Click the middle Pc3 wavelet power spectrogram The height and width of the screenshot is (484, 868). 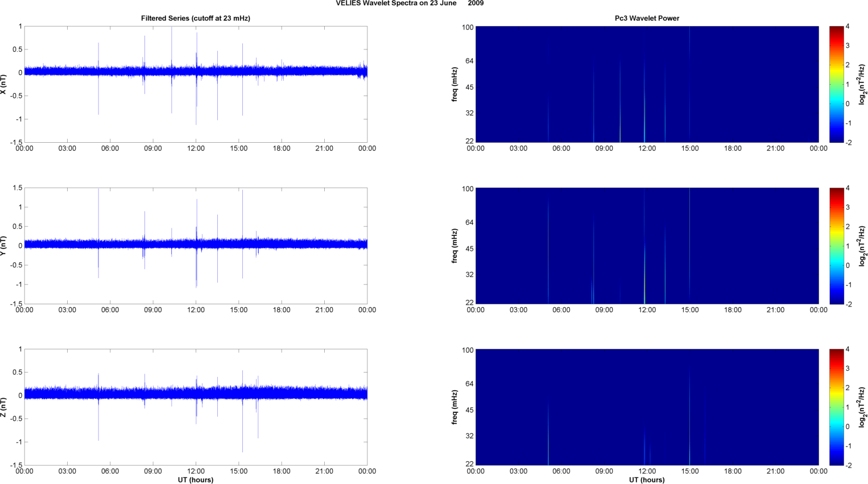pos(647,246)
